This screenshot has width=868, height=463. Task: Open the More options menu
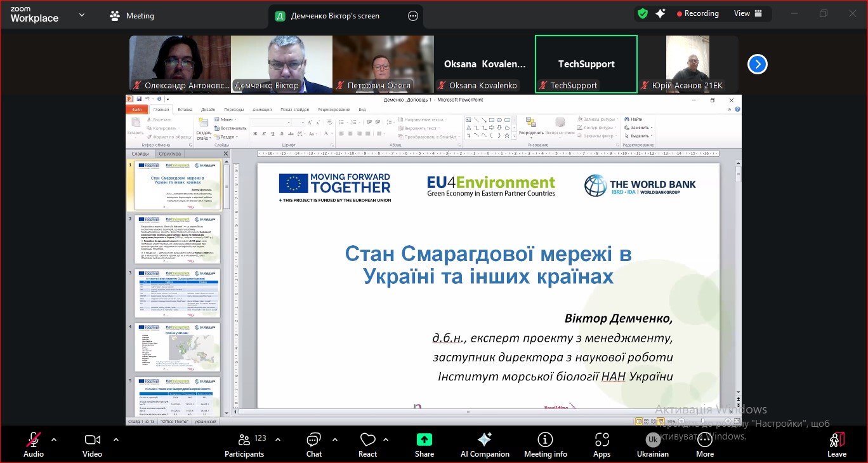(x=704, y=444)
